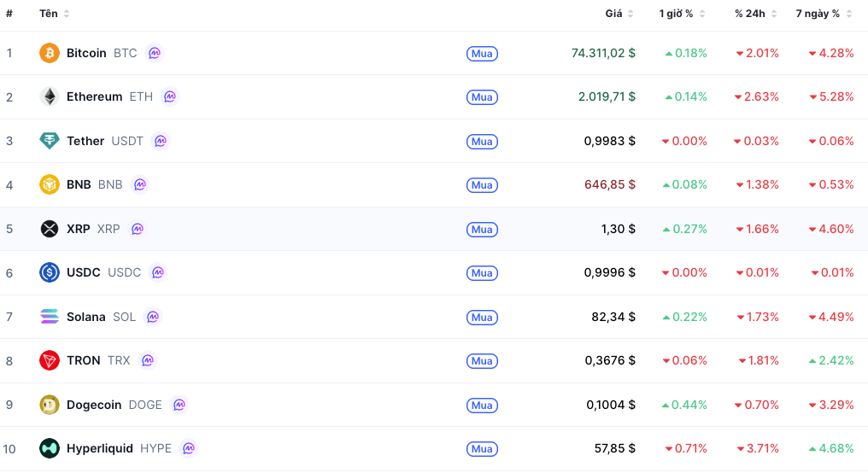Open the purple chat icon beside TRX
This screenshot has height=473, width=868.
click(147, 360)
